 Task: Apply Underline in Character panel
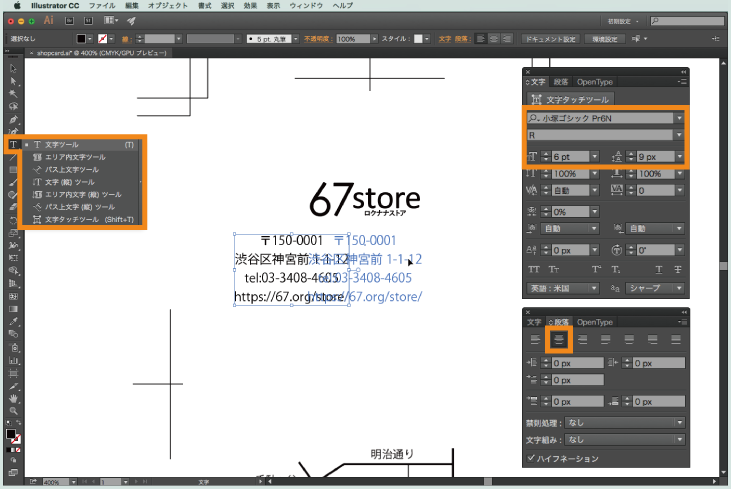click(x=659, y=269)
